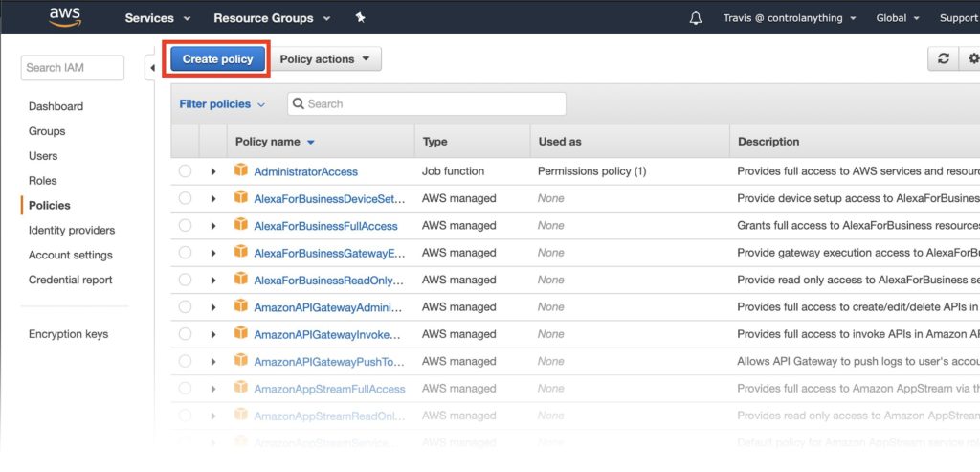Go to Dashboard in sidebar
The height and width of the screenshot is (472, 980).
click(56, 106)
